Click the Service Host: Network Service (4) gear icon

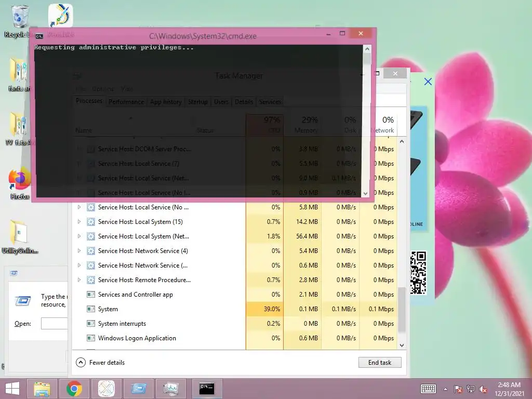(x=90, y=251)
